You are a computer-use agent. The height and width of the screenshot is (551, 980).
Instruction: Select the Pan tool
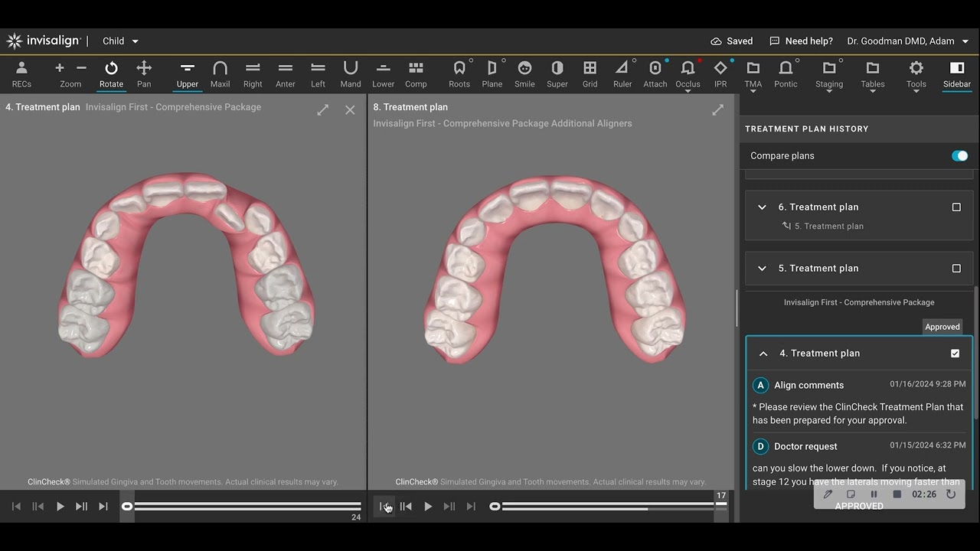coord(144,74)
